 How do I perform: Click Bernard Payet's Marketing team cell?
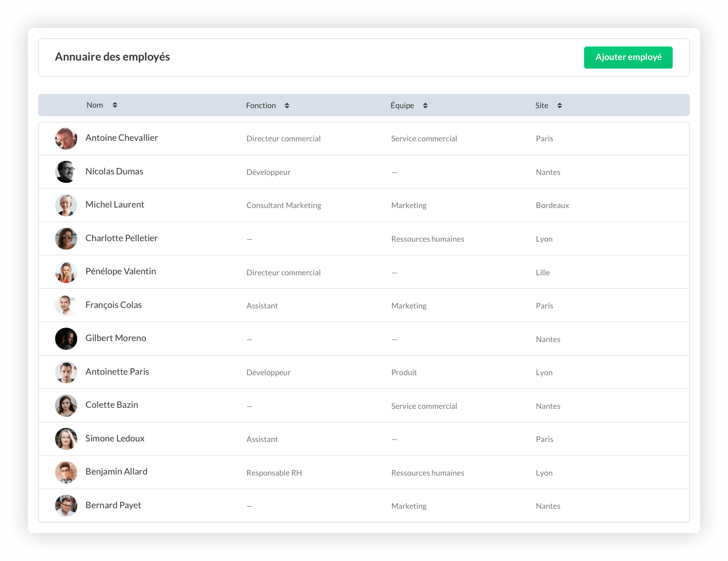coord(409,506)
